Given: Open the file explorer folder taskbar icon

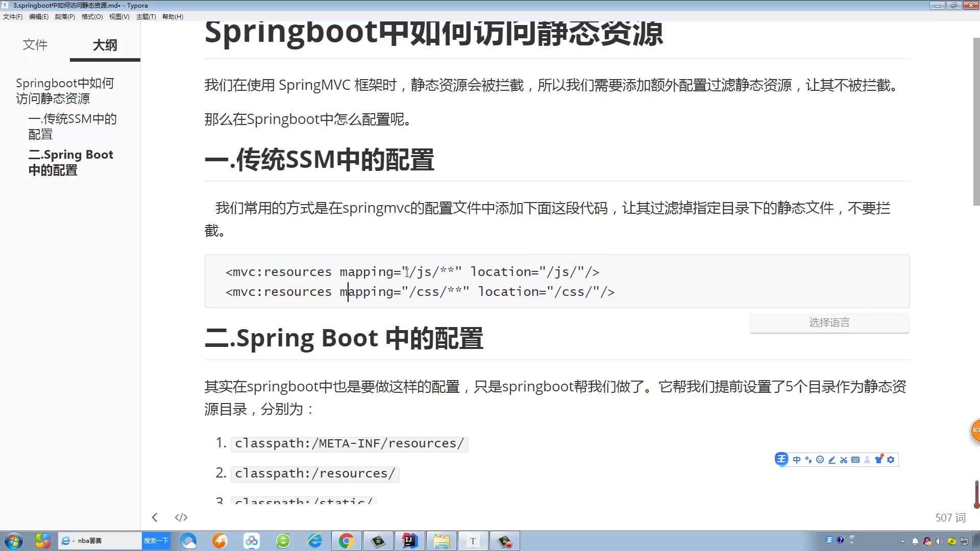Looking at the screenshot, I should [442, 541].
